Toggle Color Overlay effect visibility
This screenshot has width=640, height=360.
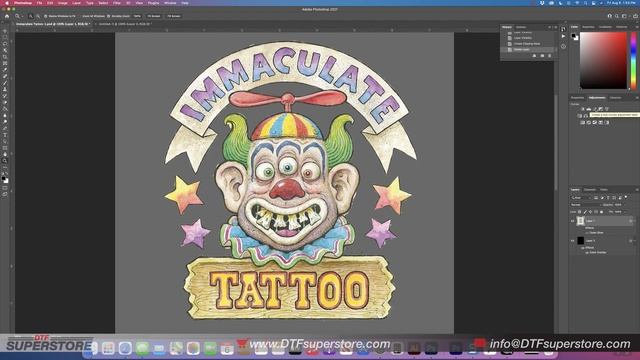[587, 252]
